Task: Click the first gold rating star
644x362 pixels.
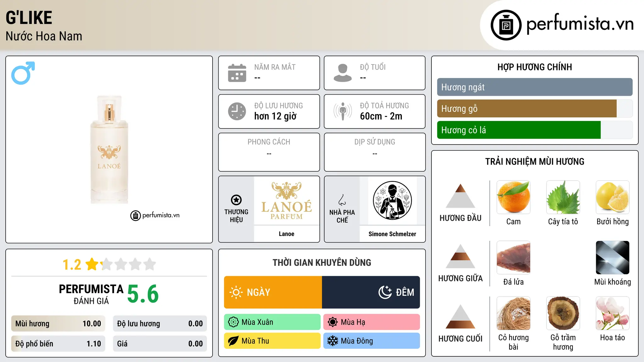Action: (x=92, y=264)
